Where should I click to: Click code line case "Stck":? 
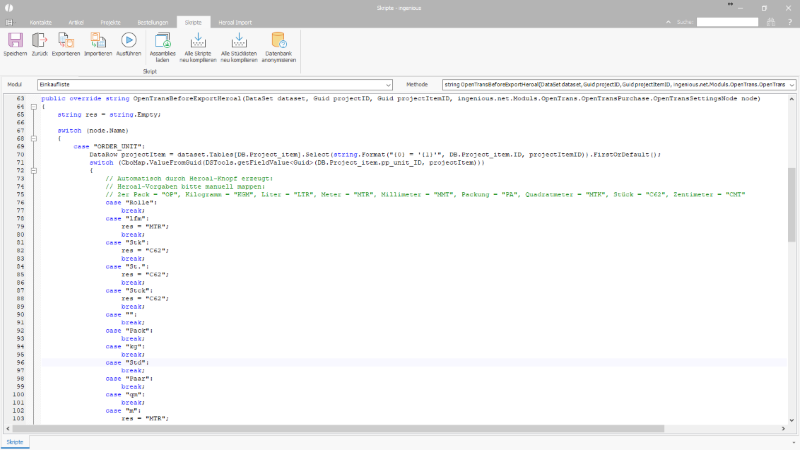(129, 291)
